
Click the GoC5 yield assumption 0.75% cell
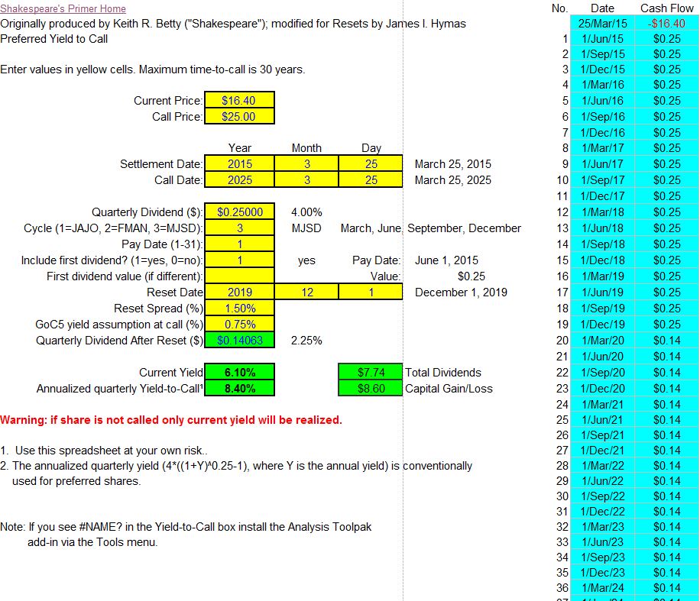tap(239, 325)
